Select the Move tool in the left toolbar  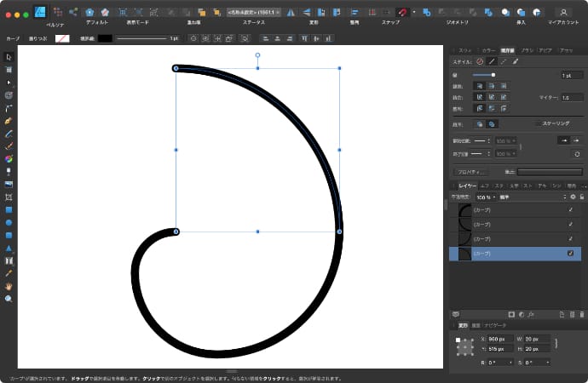(x=9, y=57)
